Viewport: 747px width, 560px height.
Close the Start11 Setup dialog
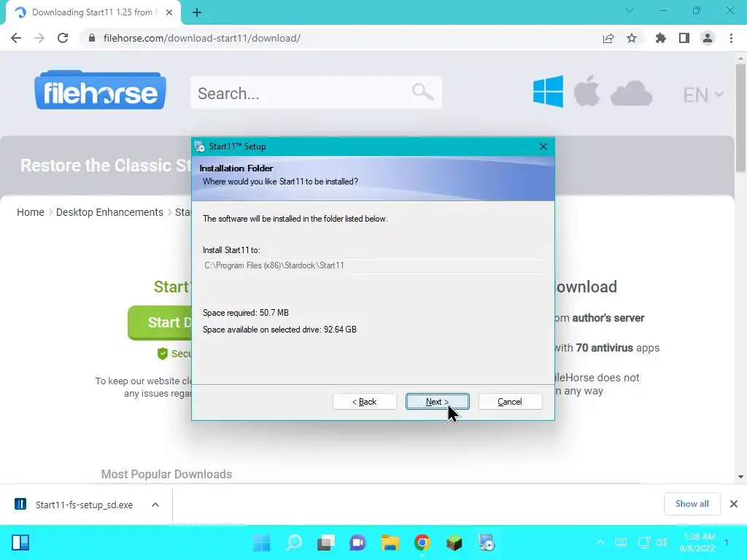(x=543, y=147)
